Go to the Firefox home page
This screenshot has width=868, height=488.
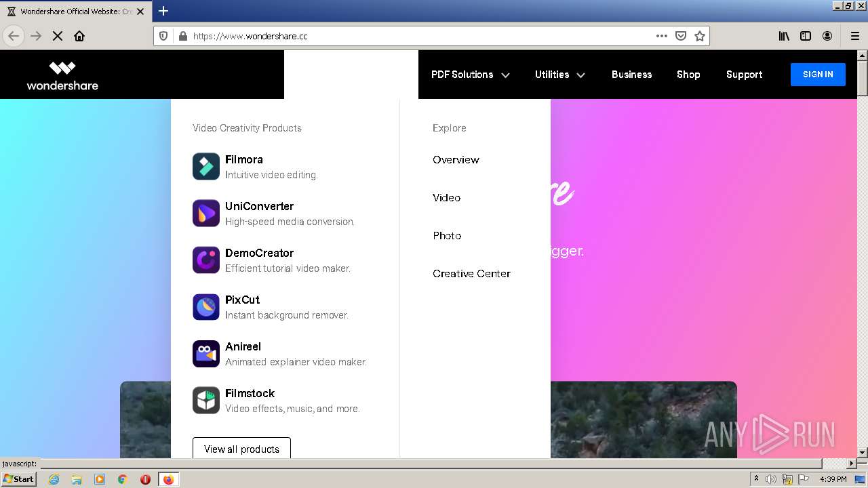point(79,36)
